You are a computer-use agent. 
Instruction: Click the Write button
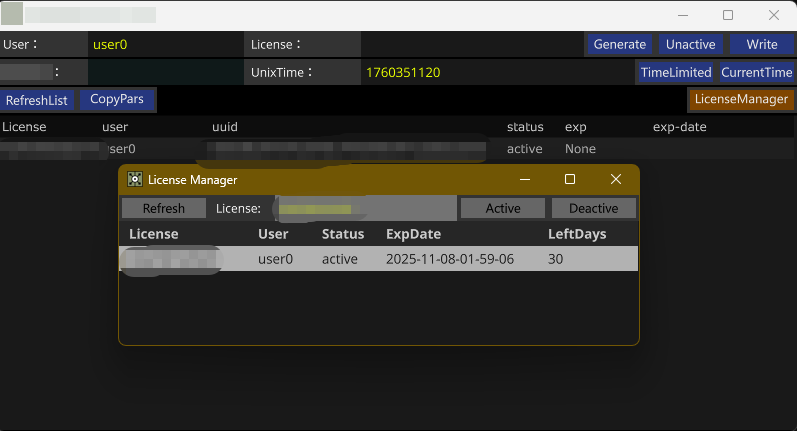click(761, 45)
